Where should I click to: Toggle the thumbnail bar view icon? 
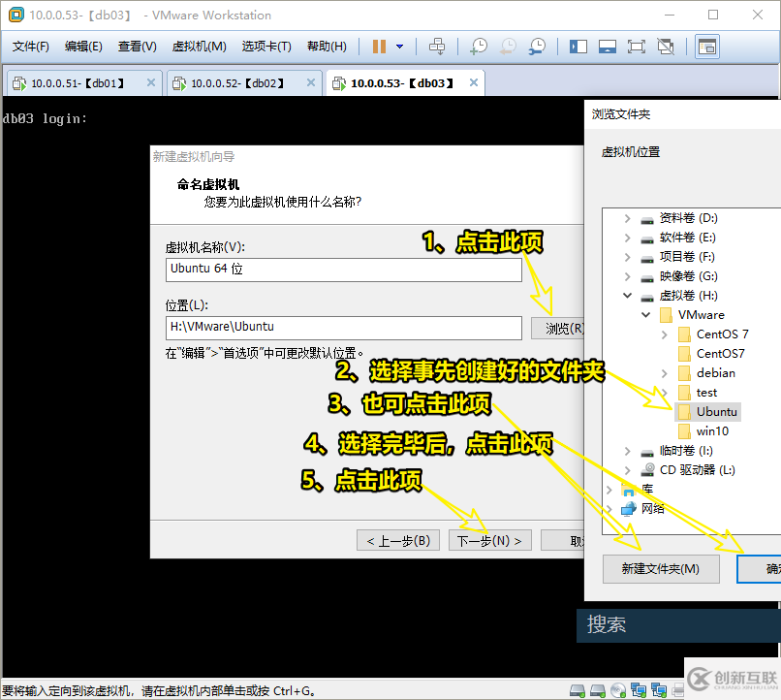pyautogui.click(x=608, y=47)
